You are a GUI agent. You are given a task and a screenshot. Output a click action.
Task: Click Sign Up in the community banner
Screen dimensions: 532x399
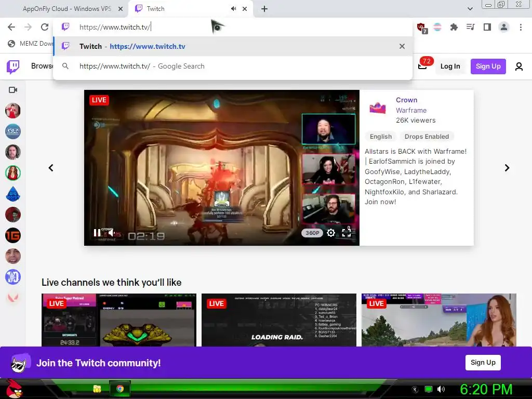[x=483, y=362]
